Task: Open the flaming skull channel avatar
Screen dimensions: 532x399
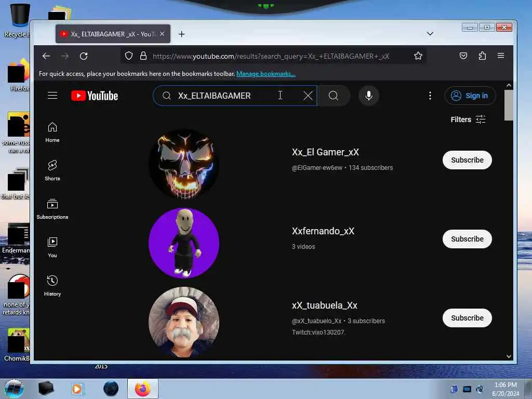Action: (x=184, y=164)
